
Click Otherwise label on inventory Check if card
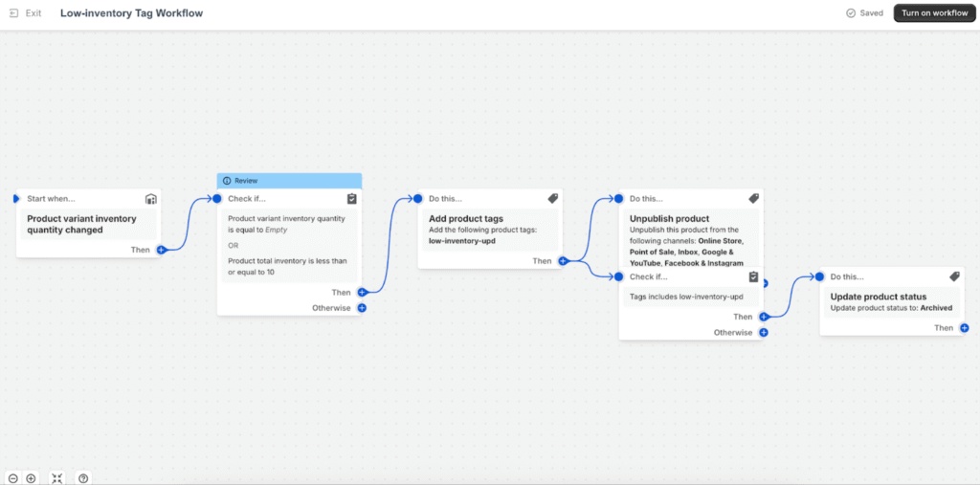tap(332, 308)
